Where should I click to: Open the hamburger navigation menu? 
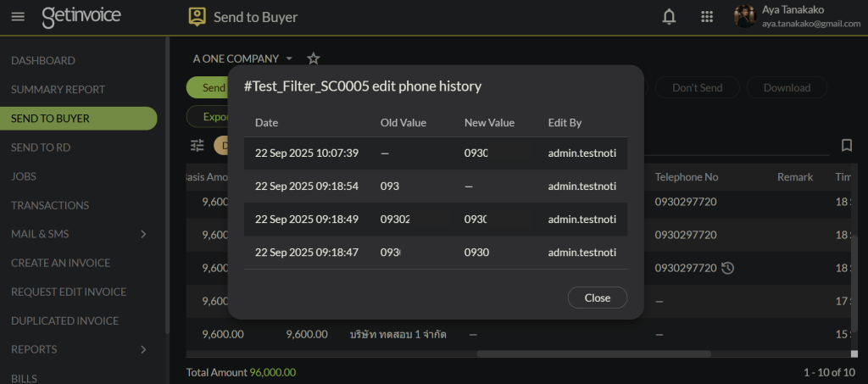(x=18, y=17)
